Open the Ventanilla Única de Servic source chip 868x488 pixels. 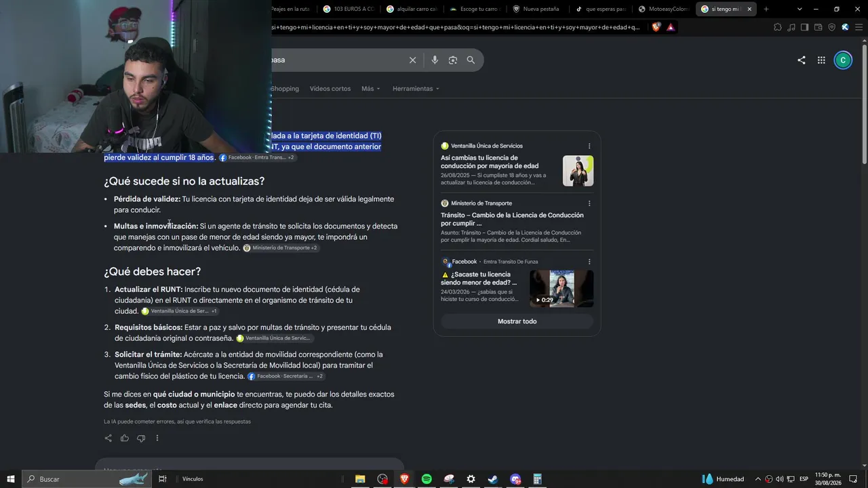[275, 338]
